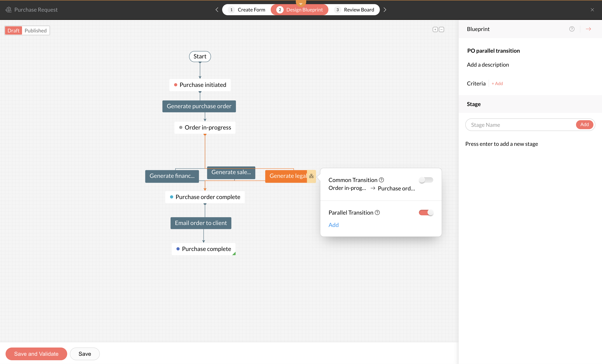Click the Purchase Request app icon
The image size is (602, 364).
(9, 10)
